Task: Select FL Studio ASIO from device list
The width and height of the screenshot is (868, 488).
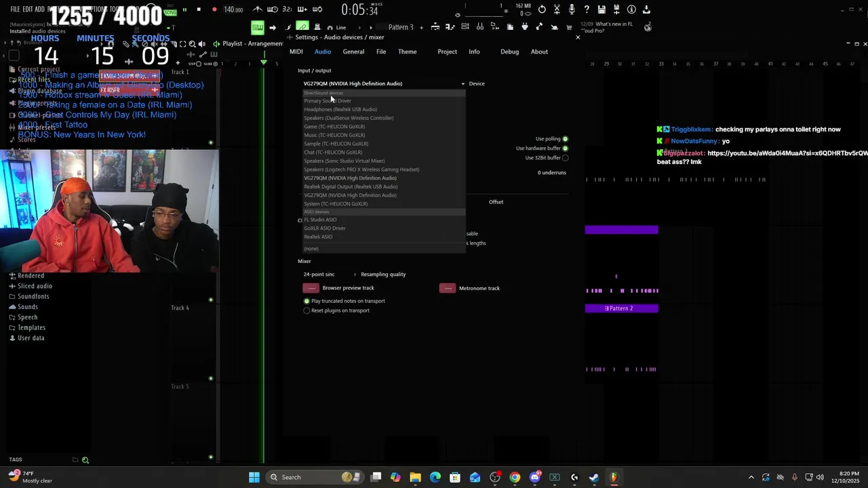Action: (384, 220)
